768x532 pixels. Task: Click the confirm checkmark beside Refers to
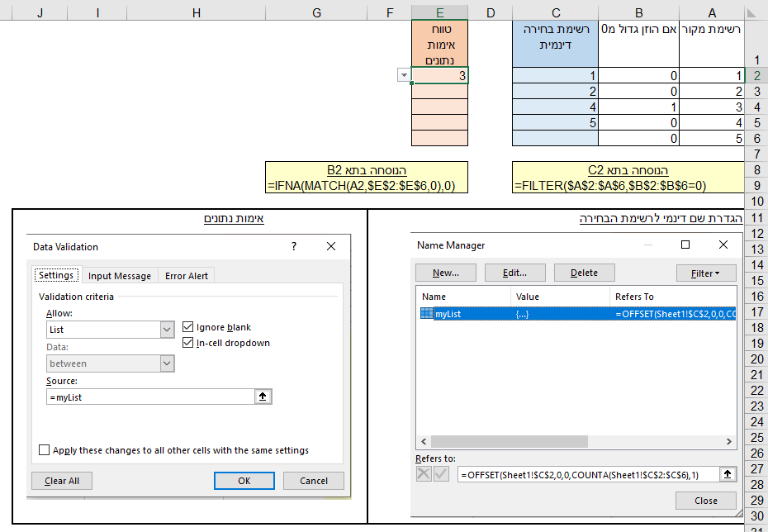click(x=441, y=473)
